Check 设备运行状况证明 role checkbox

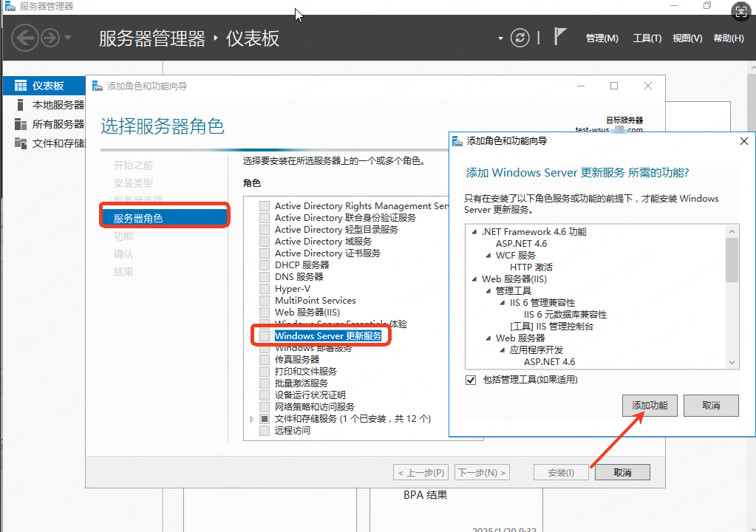265,395
